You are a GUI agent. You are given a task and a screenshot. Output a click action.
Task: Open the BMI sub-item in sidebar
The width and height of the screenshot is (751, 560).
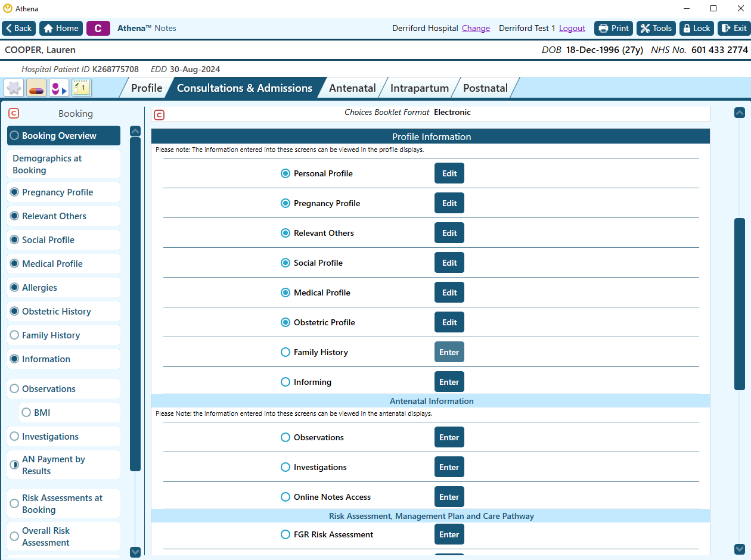point(70,413)
